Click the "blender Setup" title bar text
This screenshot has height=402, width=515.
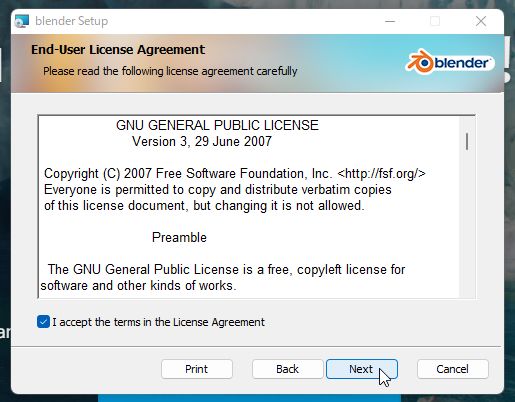[x=71, y=21]
